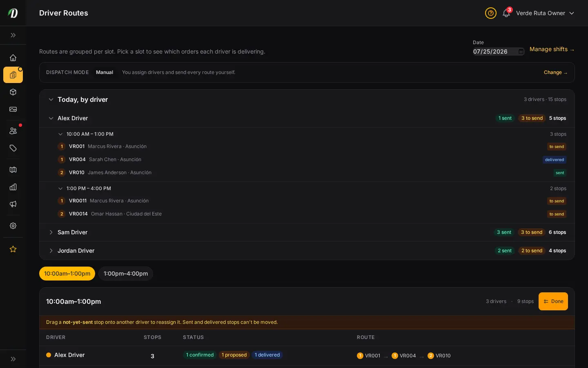Screen dimensions: 588x368
Task: Expand the sidebar using top double-chevron
Action: tap(13, 35)
